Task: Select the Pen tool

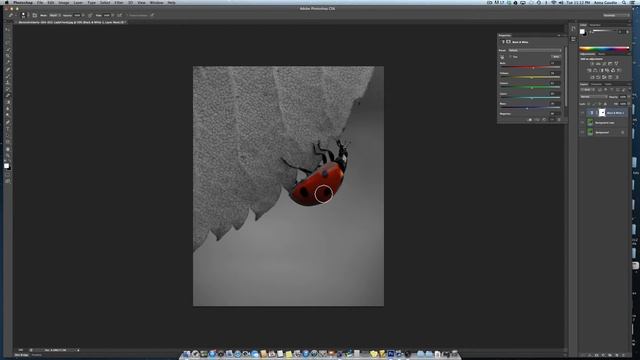Action: click(8, 122)
